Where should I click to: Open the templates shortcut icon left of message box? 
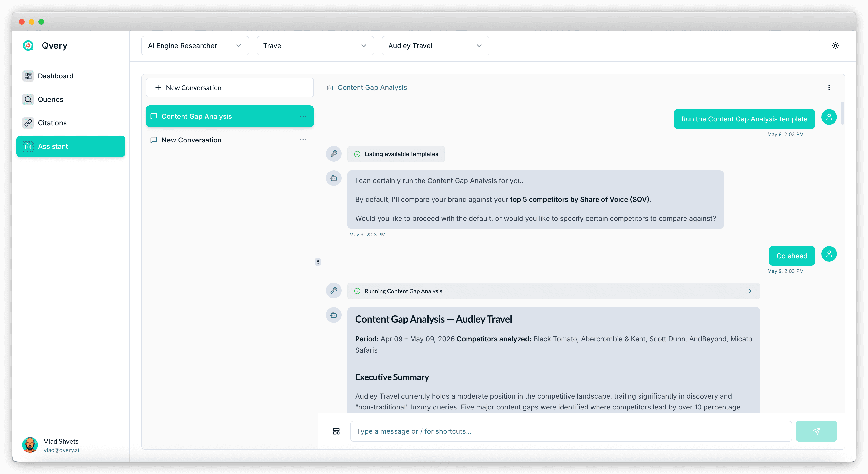point(336,431)
